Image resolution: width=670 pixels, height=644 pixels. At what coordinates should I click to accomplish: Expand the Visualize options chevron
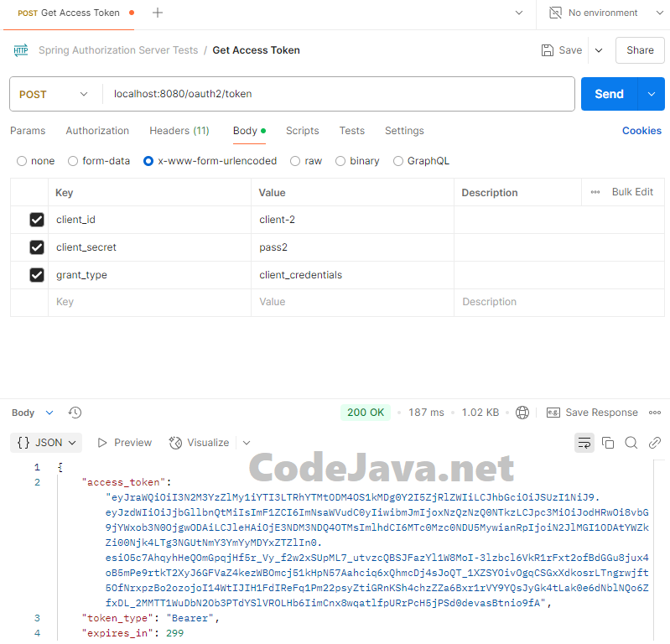click(247, 443)
